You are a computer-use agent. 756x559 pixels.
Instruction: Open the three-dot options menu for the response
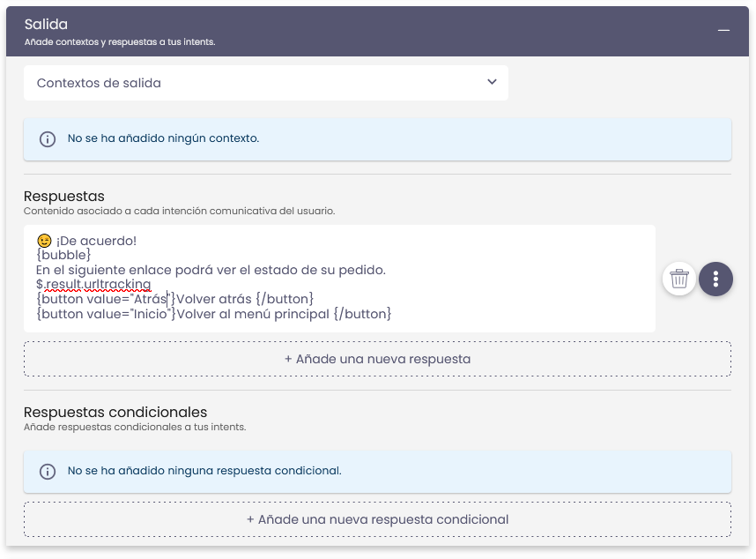tap(715, 279)
